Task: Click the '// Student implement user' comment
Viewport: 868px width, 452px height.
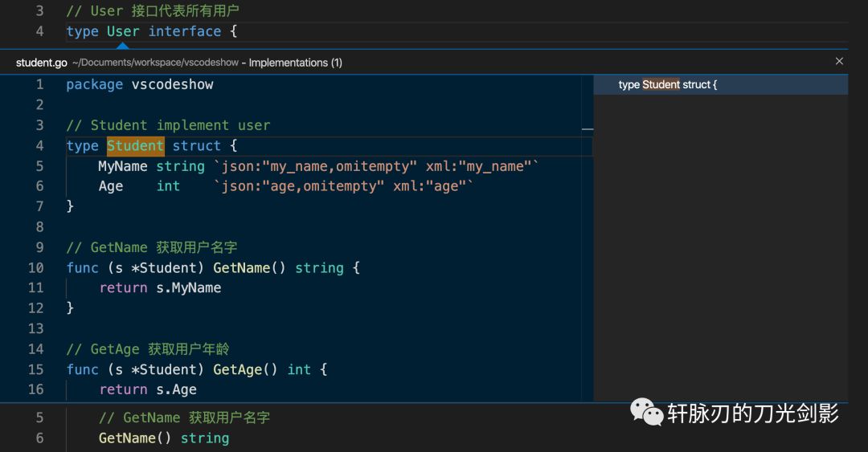Action: click(x=168, y=125)
